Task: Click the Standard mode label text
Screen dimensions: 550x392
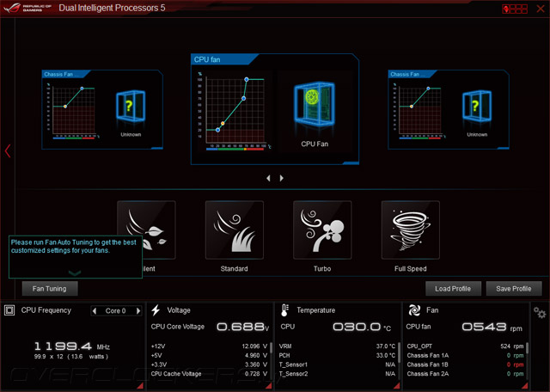Action: (235, 268)
